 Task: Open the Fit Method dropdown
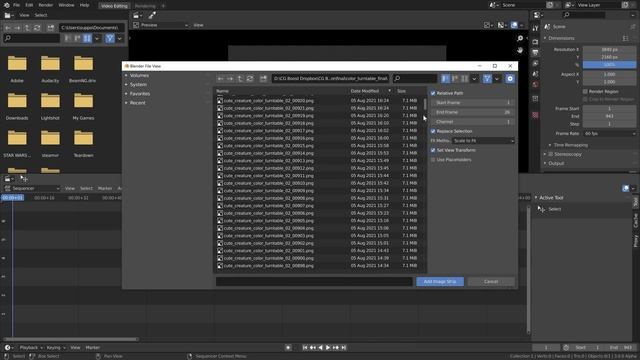tap(483, 140)
